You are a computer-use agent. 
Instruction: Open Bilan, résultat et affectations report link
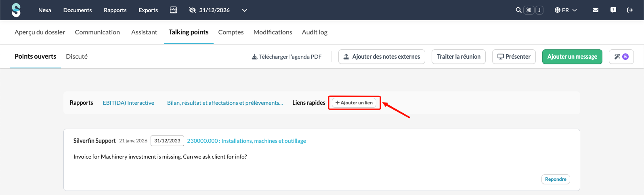click(225, 103)
